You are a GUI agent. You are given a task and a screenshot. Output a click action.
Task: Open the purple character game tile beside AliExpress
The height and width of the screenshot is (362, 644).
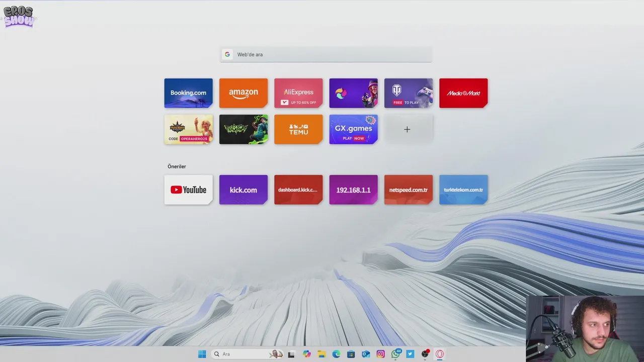353,93
